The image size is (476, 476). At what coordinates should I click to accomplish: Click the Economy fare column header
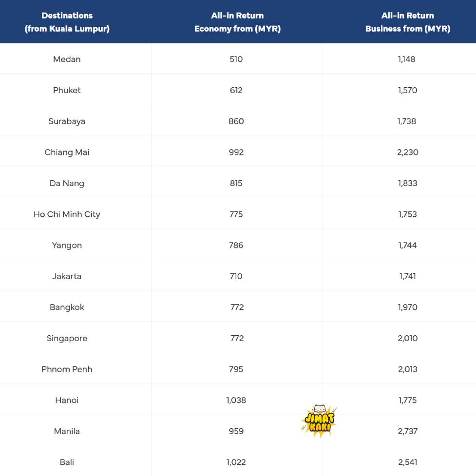coord(237,22)
